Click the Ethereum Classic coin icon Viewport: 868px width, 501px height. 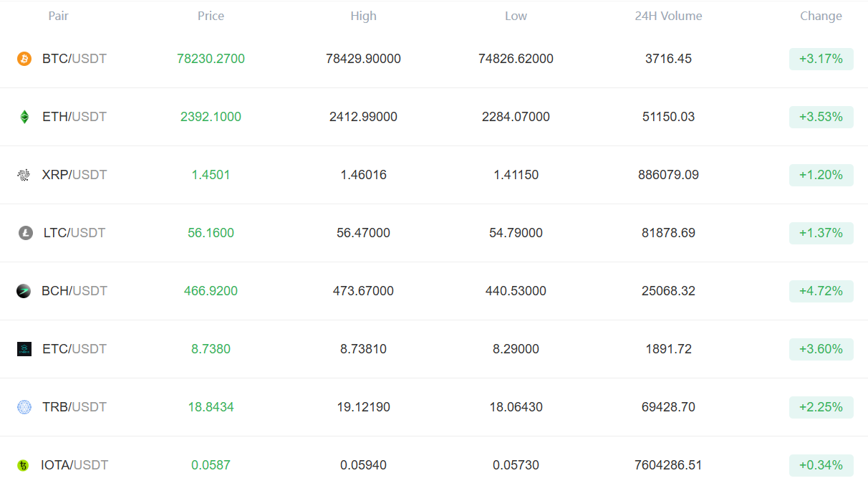(x=24, y=349)
